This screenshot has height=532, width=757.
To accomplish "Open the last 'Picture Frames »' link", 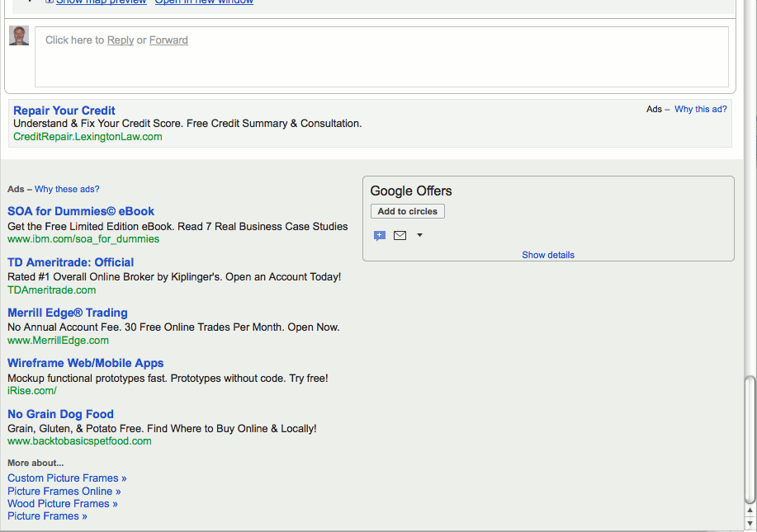I will point(47,516).
